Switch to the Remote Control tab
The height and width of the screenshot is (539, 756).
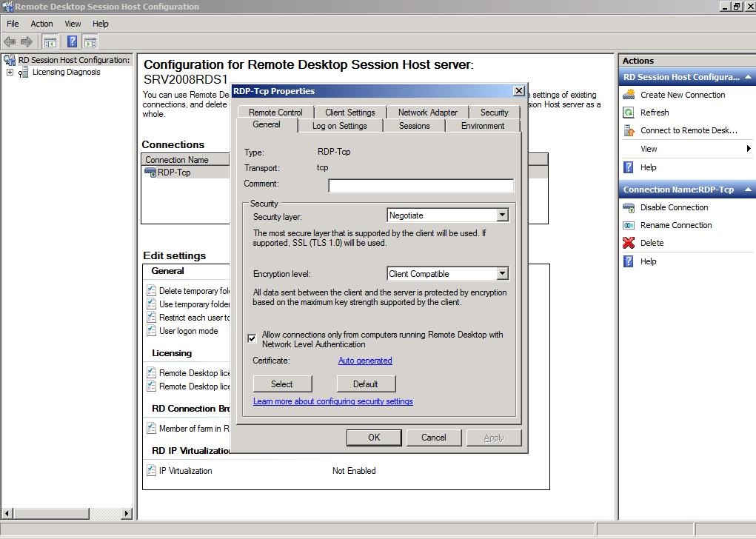[275, 113]
